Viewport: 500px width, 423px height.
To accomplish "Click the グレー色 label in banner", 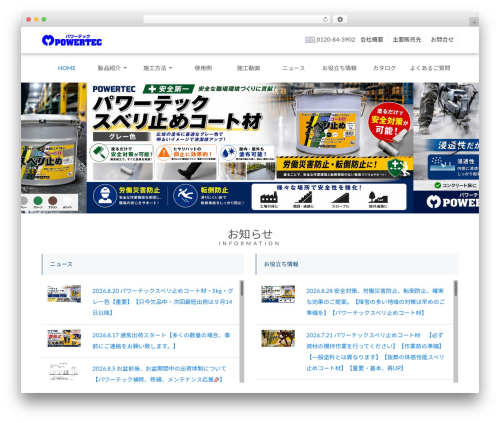I will (x=122, y=136).
